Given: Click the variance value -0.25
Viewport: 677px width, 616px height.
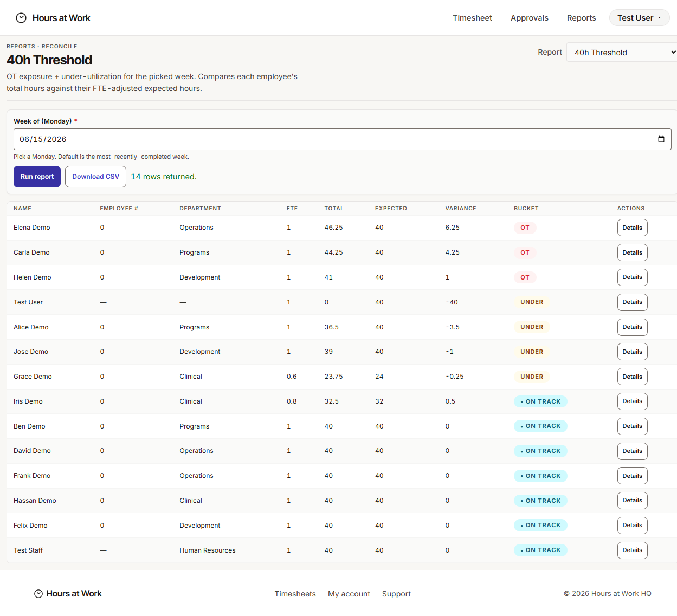Looking at the screenshot, I should pos(454,377).
